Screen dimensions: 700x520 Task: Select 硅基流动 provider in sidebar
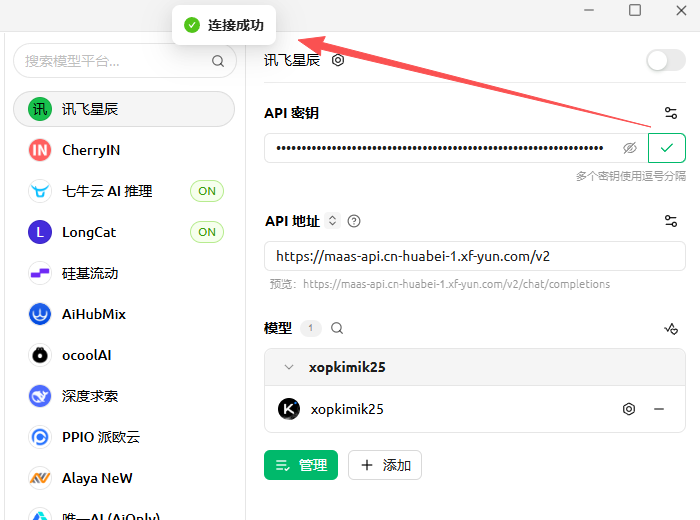pyautogui.click(x=90, y=273)
